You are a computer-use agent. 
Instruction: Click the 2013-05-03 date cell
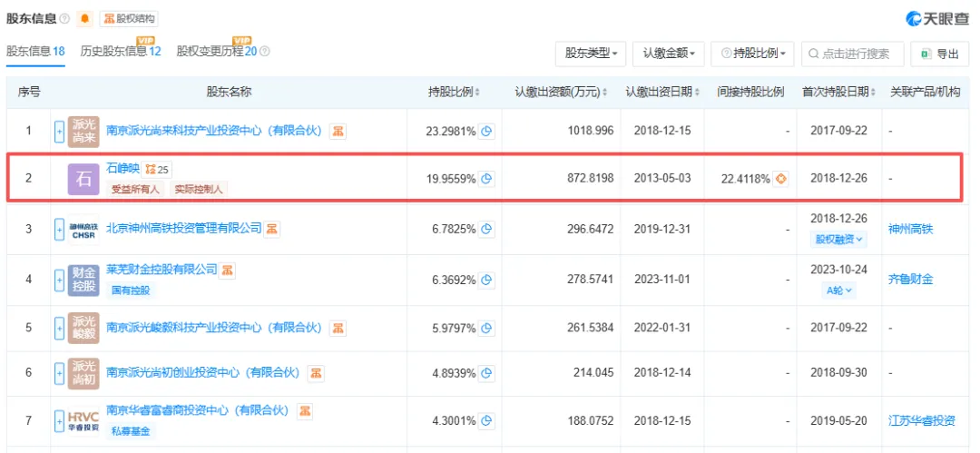[x=661, y=179]
